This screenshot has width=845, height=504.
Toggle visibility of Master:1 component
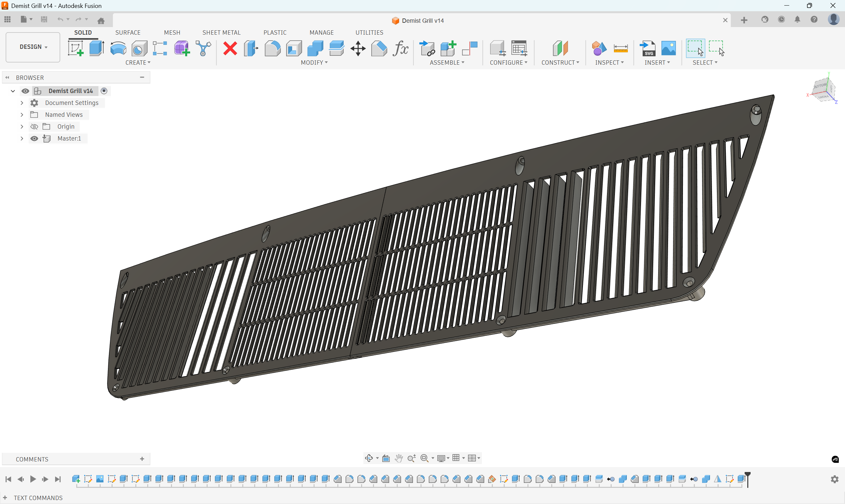click(x=34, y=139)
